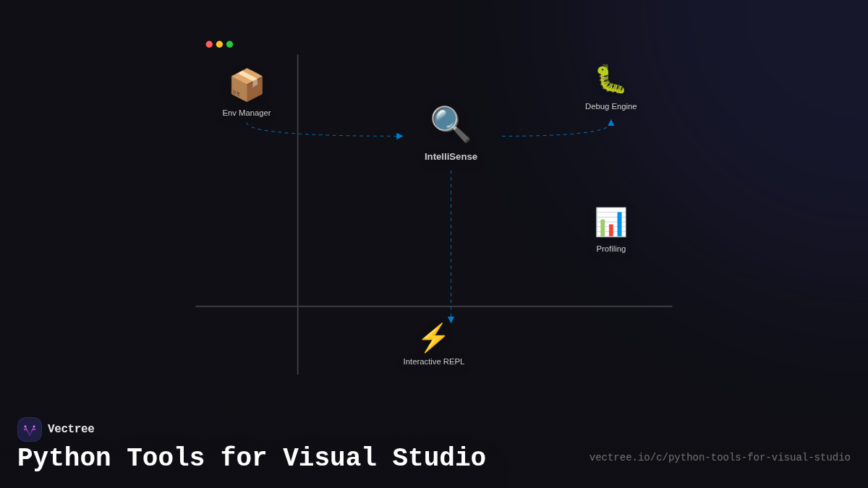Select the Debug Engine label text
Image resolution: width=868 pixels, height=488 pixels.
click(610, 106)
